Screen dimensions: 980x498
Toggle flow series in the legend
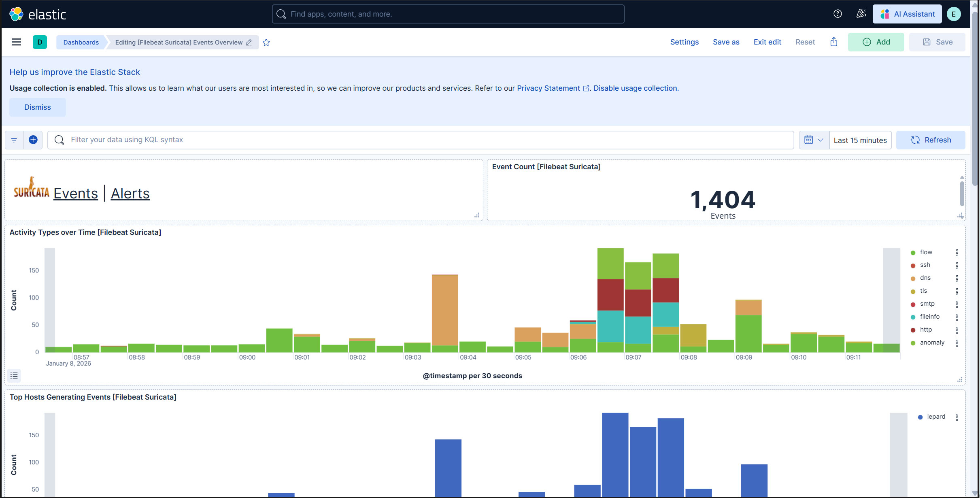click(x=926, y=252)
